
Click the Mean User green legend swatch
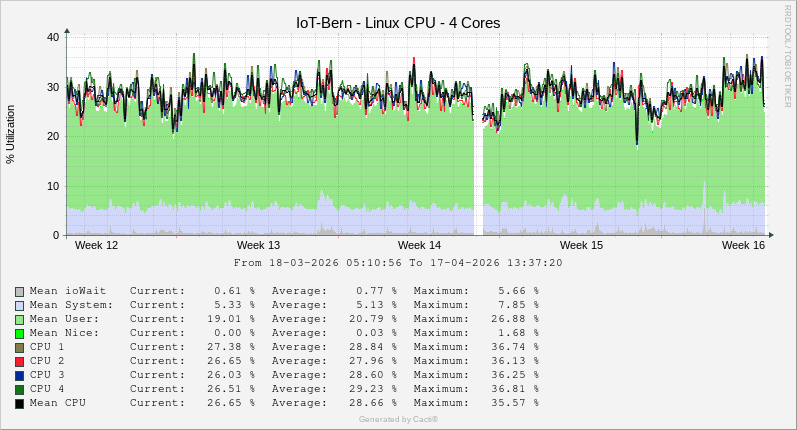click(x=19, y=319)
